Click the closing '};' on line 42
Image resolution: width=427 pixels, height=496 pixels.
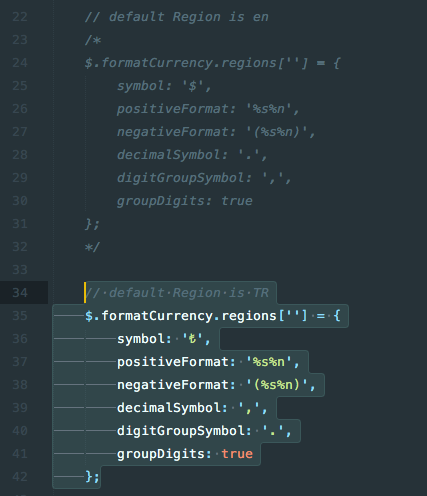92,477
